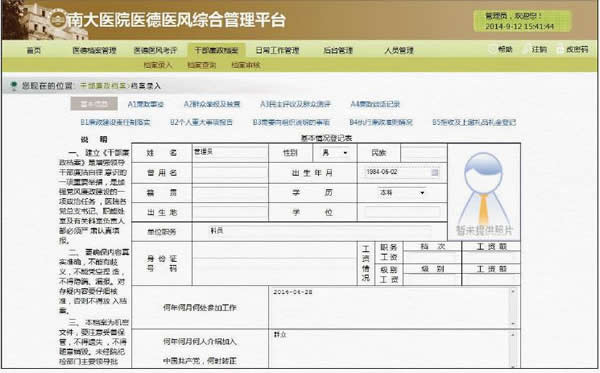Select the 档案查询 submenu item
600x373 pixels.
202,65
